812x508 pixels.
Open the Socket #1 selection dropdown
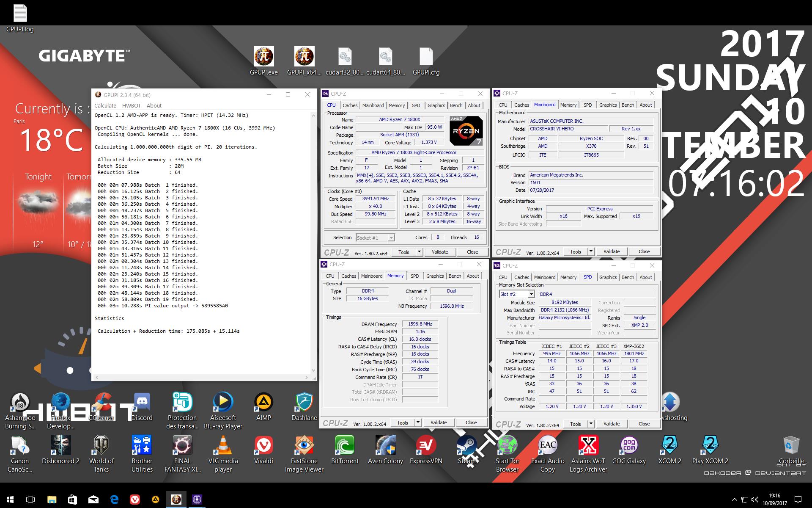(x=375, y=238)
